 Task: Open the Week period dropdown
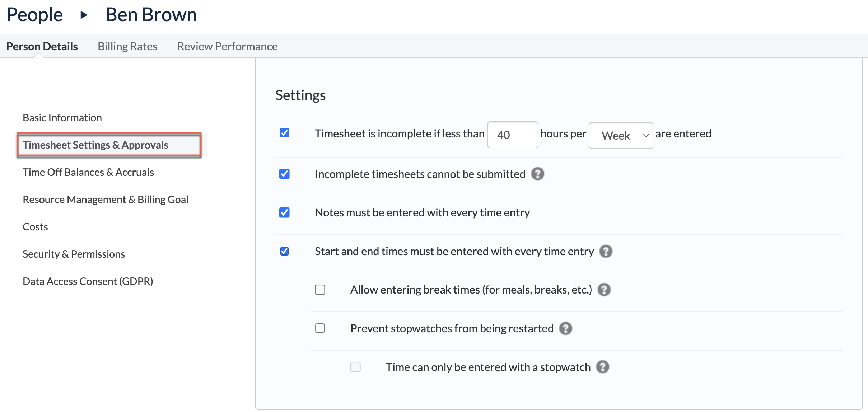(621, 135)
